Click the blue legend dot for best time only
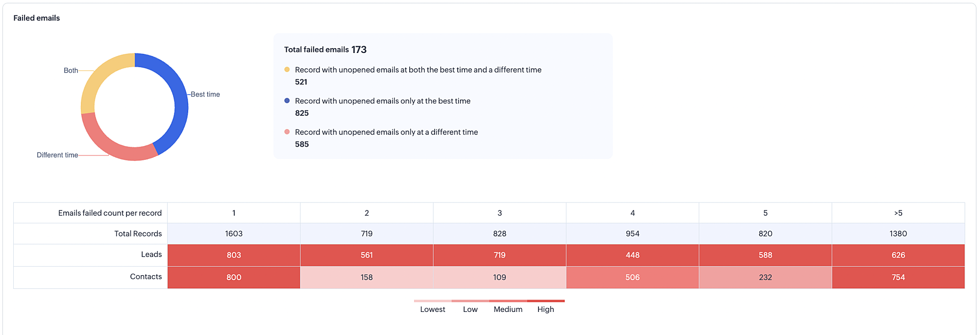980x335 pixels. click(287, 101)
